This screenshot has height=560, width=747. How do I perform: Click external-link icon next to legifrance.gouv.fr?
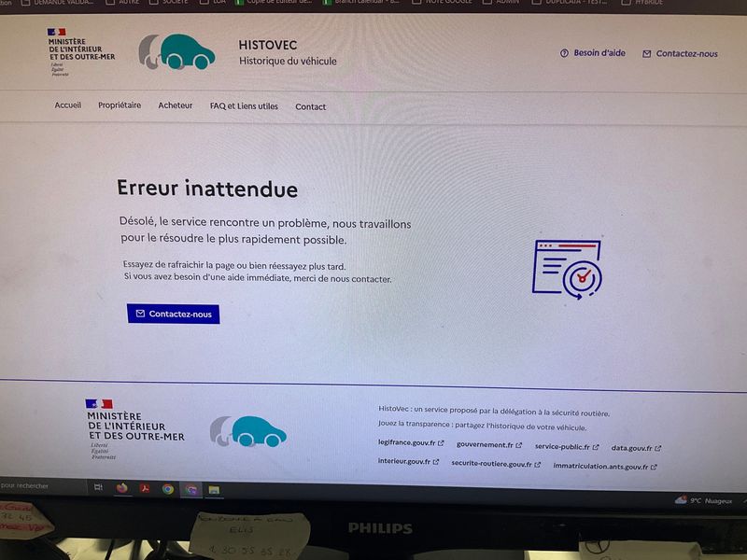441,442
